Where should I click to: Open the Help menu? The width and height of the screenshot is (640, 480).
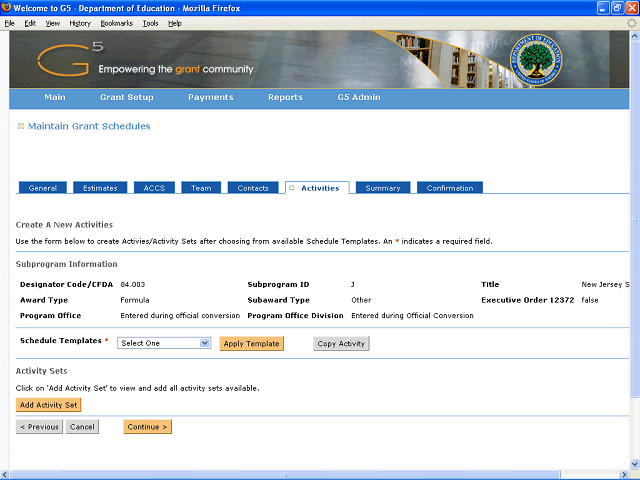[x=175, y=23]
